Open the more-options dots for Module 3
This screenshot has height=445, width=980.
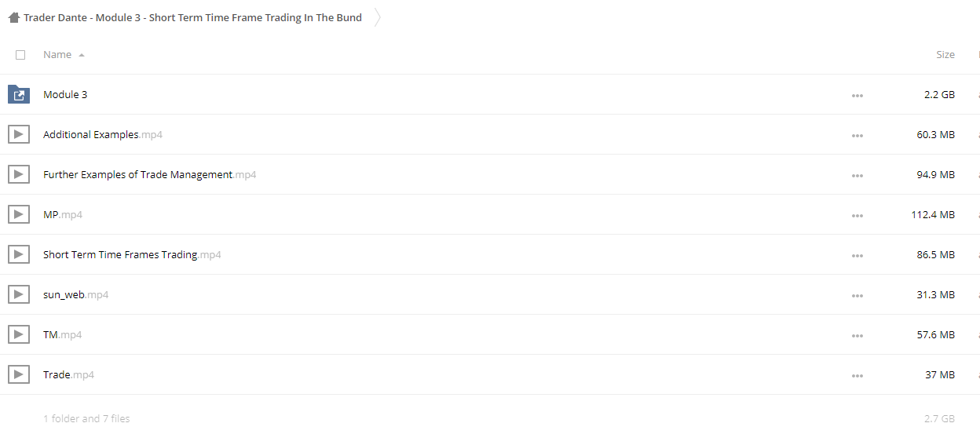[857, 96]
